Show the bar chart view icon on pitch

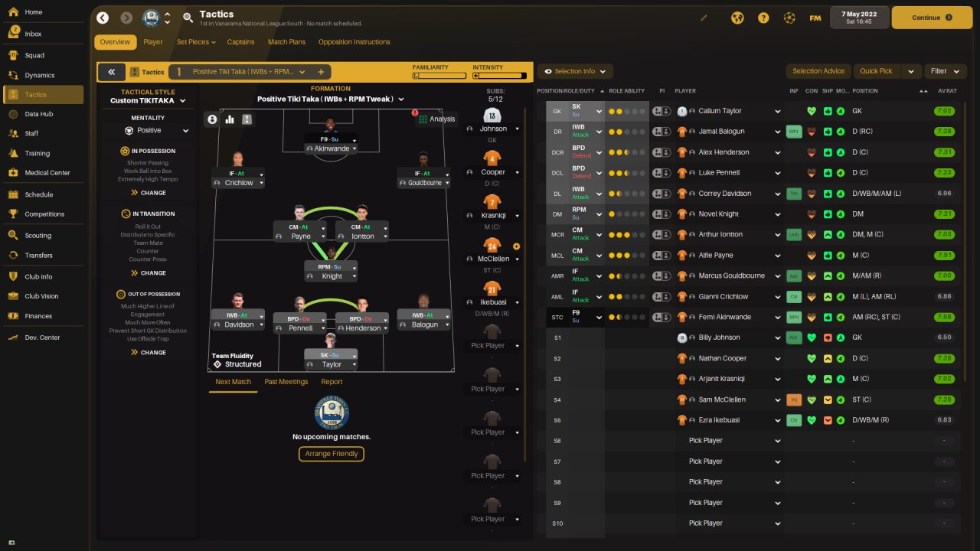tap(230, 119)
